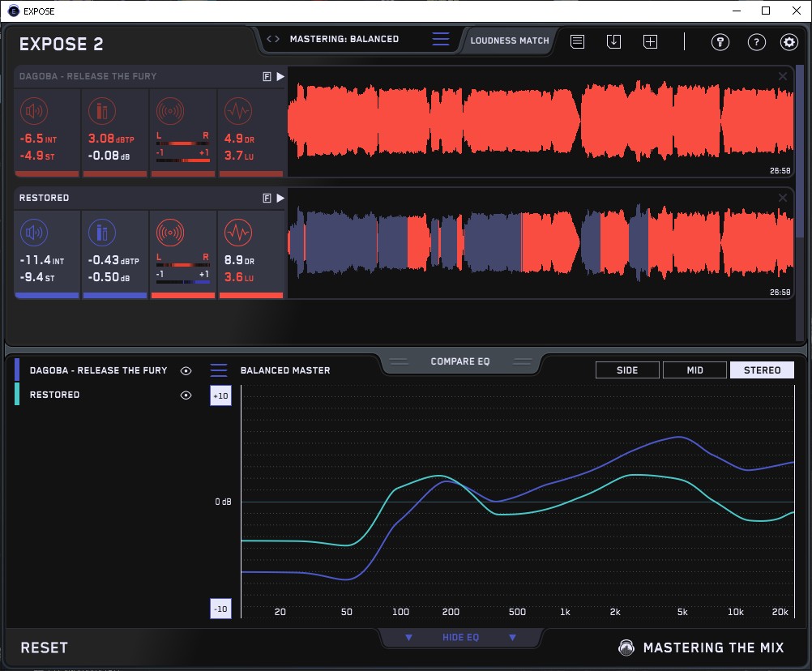Click the Dagoba label in the EQ legend

pyautogui.click(x=98, y=370)
